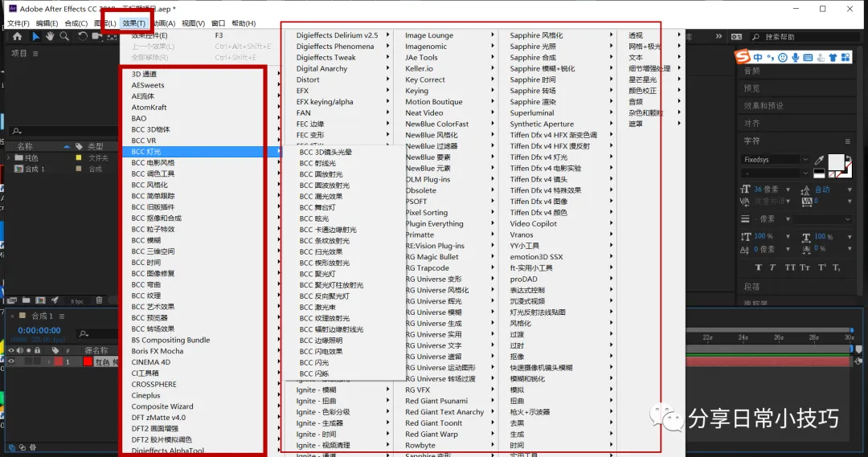Click the subscript T button
Image resolution: width=868 pixels, height=457 pixels.
836,267
